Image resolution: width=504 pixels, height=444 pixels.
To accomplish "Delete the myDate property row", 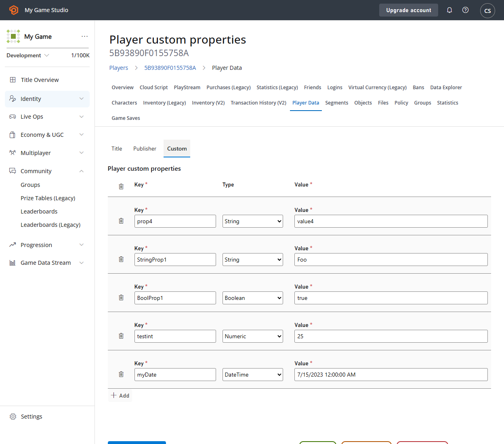I will pyautogui.click(x=121, y=374).
